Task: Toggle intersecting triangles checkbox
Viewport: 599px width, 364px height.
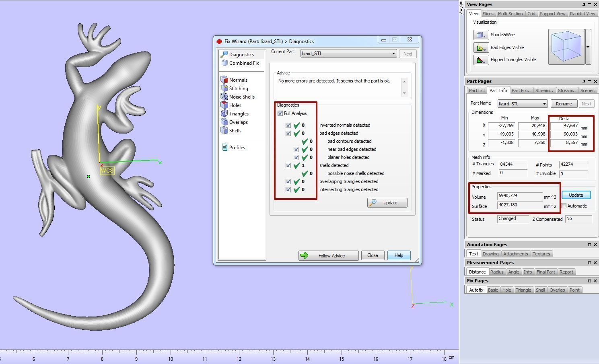Action: [x=288, y=189]
